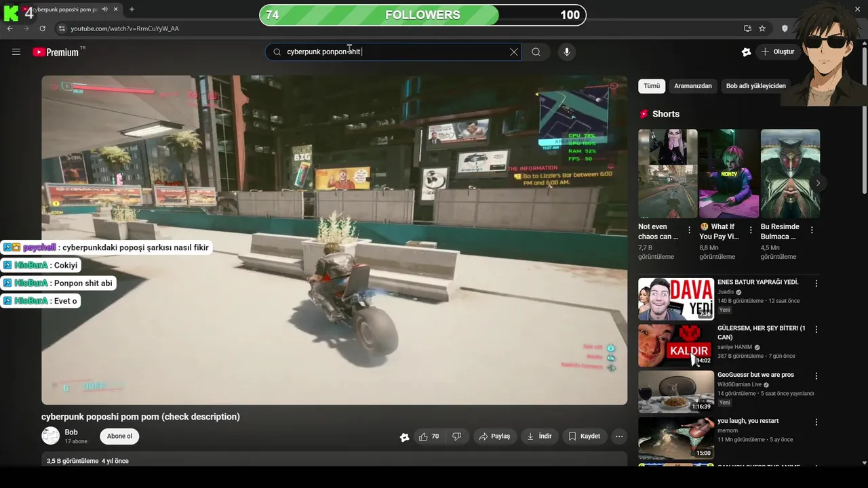Open more actions menu under video

(x=619, y=436)
